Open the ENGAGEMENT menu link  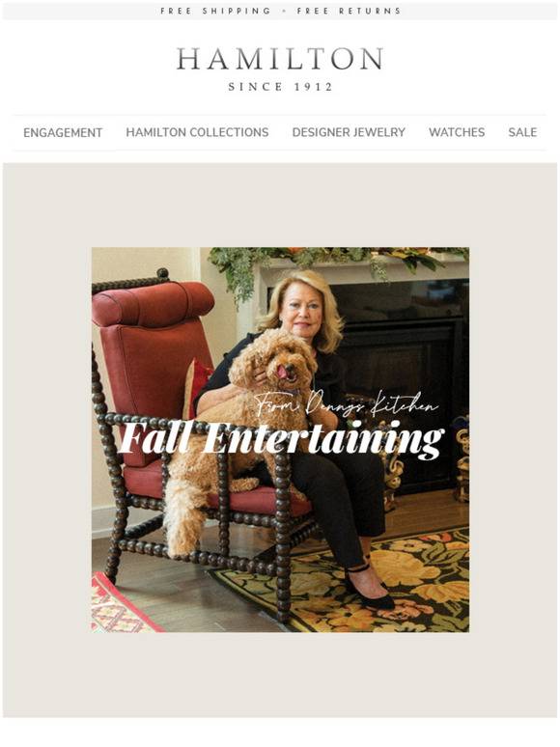click(x=63, y=132)
